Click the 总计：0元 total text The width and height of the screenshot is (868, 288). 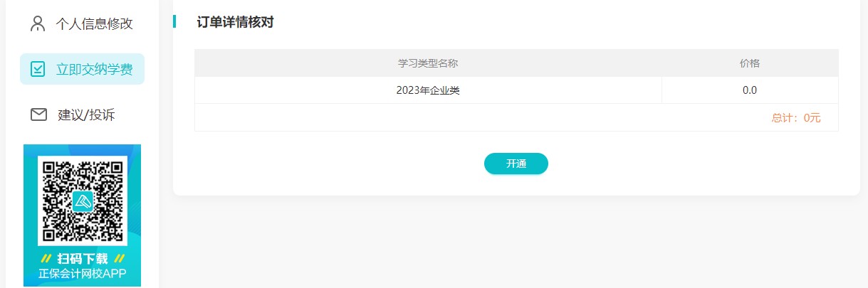coord(795,118)
